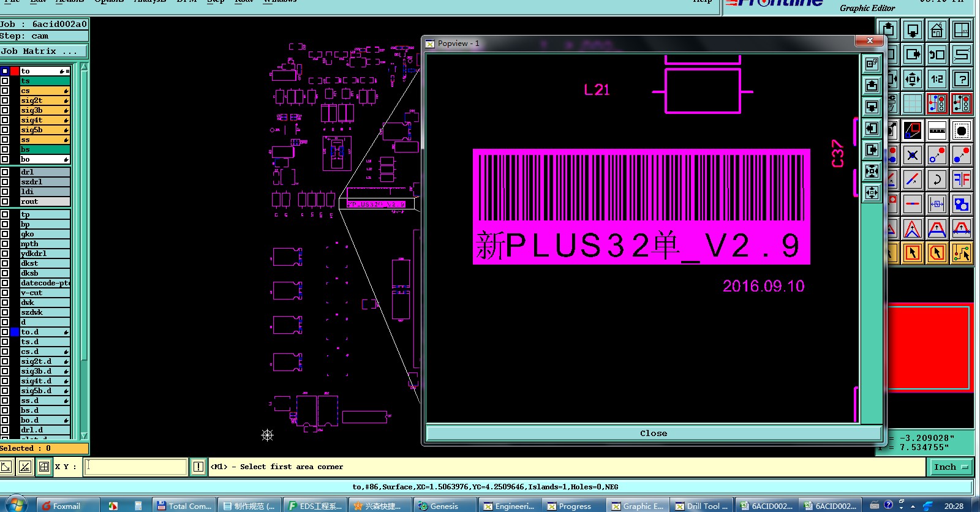The height and width of the screenshot is (512, 980).
Task: Switch to Drill Tool taskbar window
Action: coord(701,506)
